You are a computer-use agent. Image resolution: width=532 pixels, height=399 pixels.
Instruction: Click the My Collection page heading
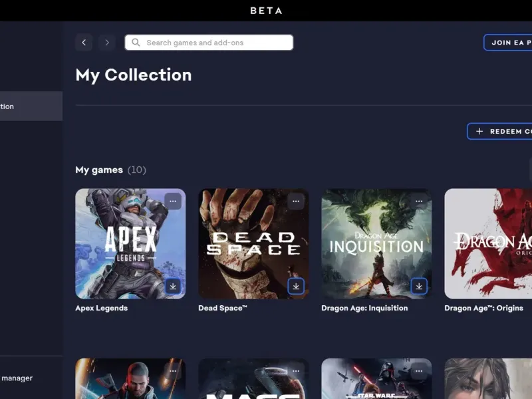134,75
